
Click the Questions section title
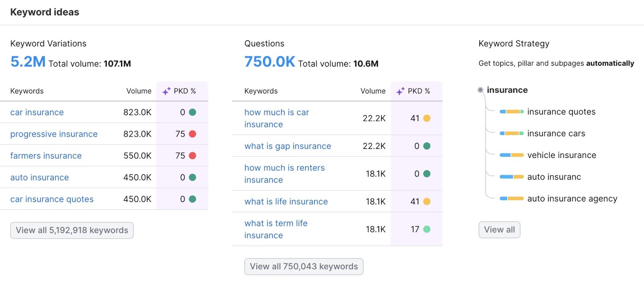tap(264, 44)
